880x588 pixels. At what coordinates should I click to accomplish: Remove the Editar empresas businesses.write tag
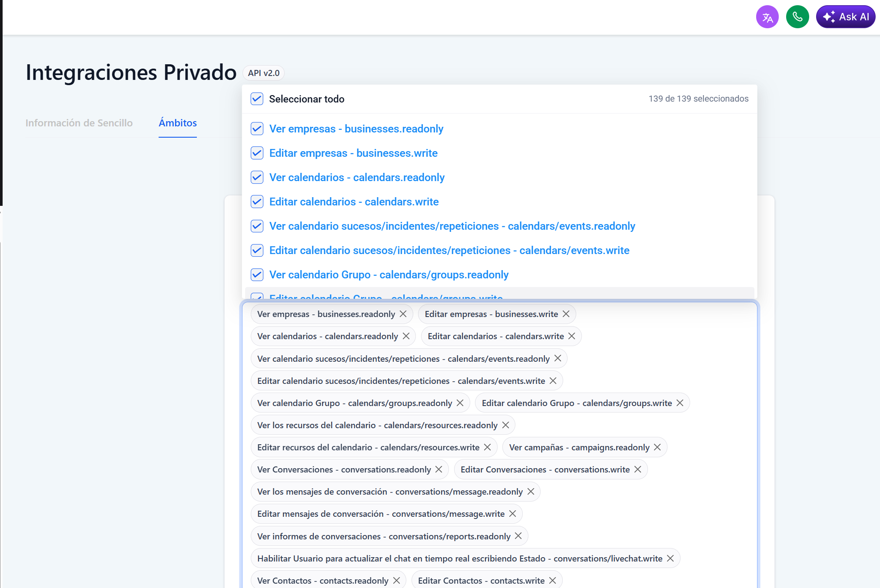(566, 314)
